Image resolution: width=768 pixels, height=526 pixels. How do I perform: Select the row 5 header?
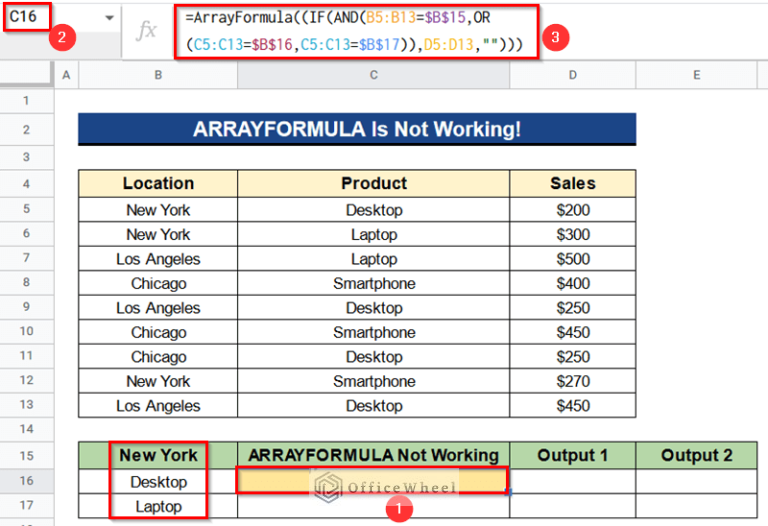click(26, 210)
